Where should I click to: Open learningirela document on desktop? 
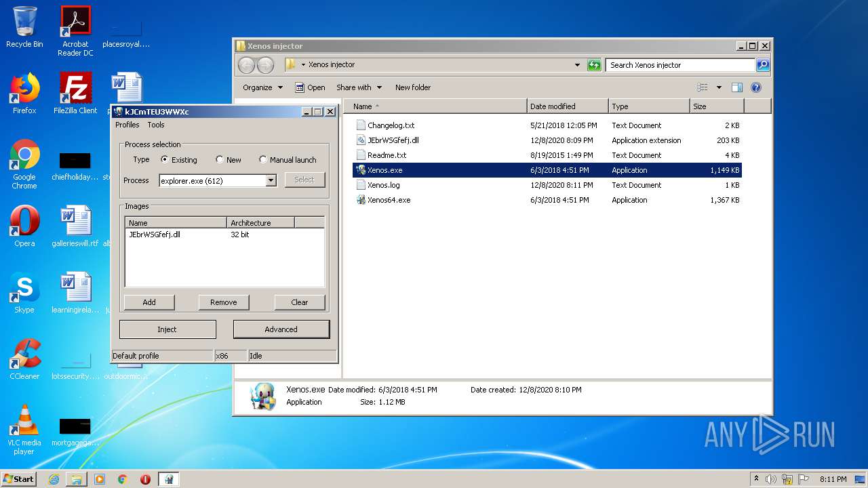[75, 293]
